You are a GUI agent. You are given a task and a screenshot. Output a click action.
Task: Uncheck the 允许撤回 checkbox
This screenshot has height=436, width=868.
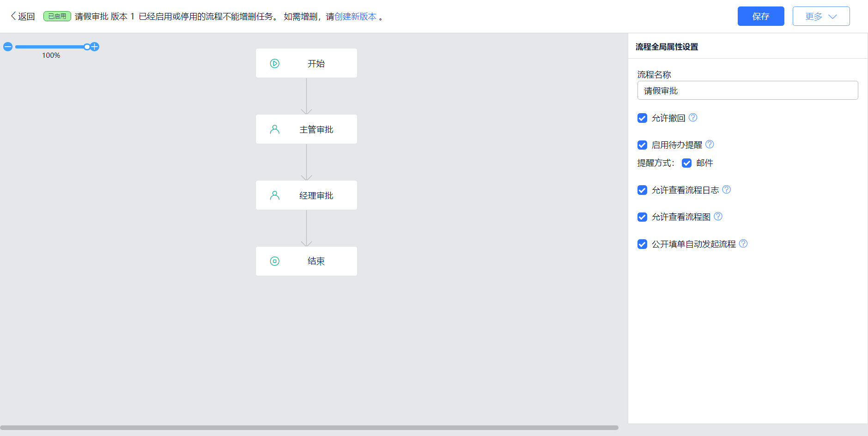click(642, 118)
